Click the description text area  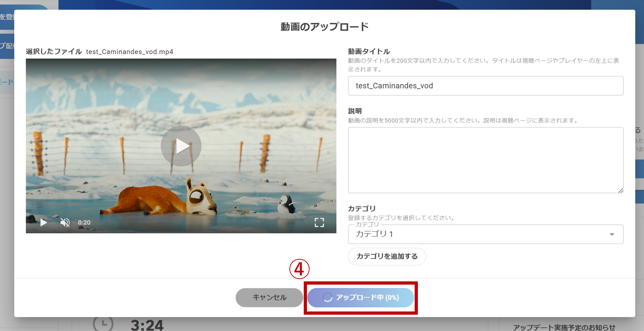[x=486, y=160]
